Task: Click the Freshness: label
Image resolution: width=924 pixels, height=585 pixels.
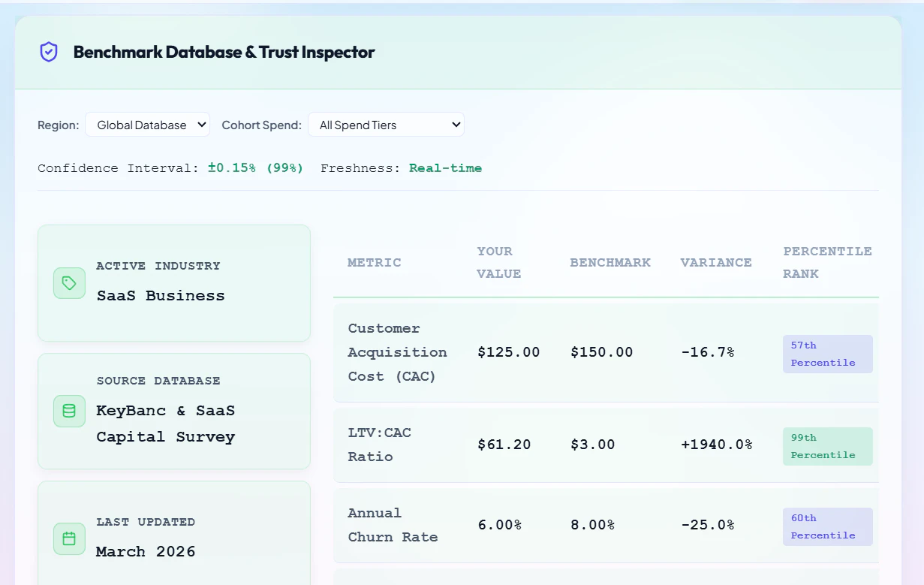Action: [362, 168]
